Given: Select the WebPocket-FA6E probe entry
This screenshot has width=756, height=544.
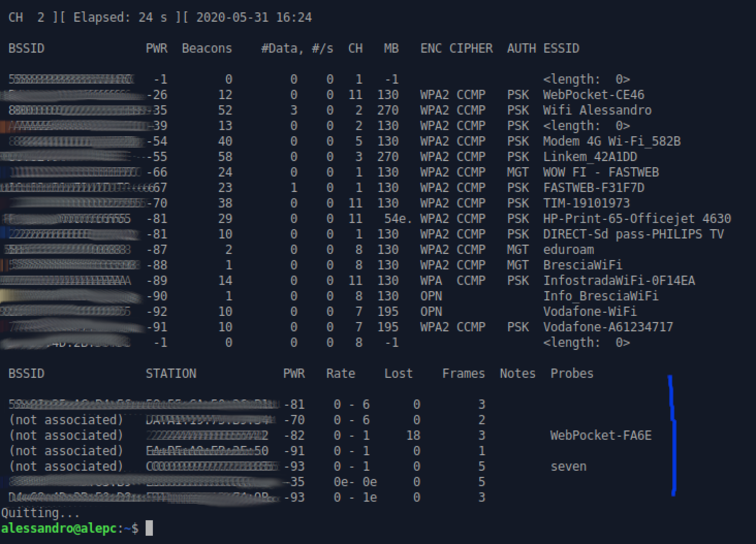Looking at the screenshot, I should pyautogui.click(x=601, y=436).
